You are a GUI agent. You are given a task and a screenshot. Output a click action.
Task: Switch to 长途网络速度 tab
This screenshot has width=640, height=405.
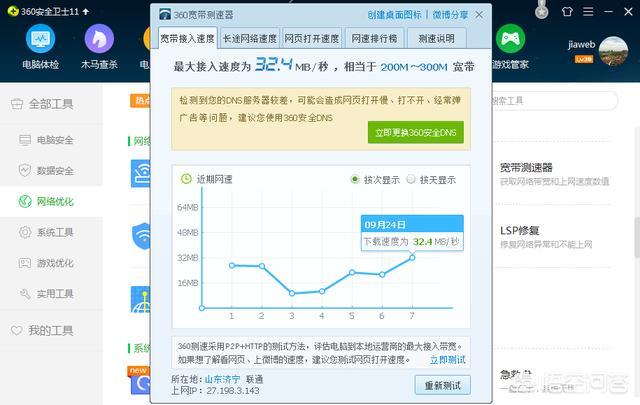(x=250, y=38)
